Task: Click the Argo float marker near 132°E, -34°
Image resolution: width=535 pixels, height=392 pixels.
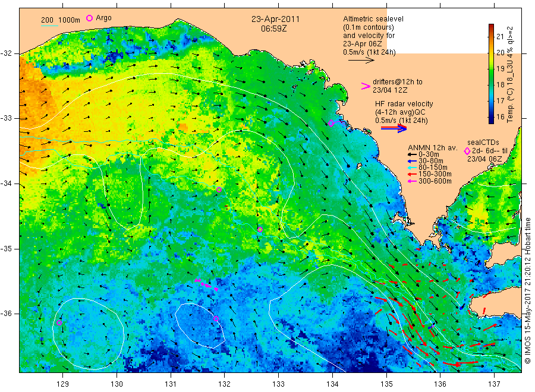Action: pos(219,190)
